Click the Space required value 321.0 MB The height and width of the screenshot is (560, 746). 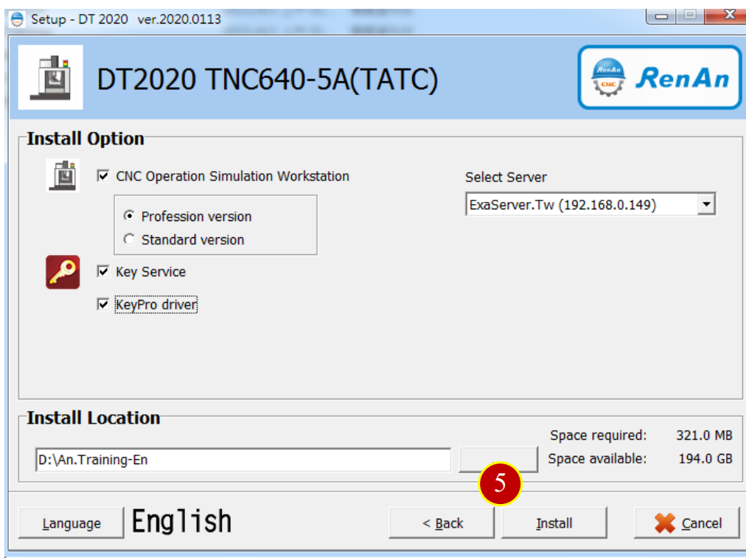(704, 435)
